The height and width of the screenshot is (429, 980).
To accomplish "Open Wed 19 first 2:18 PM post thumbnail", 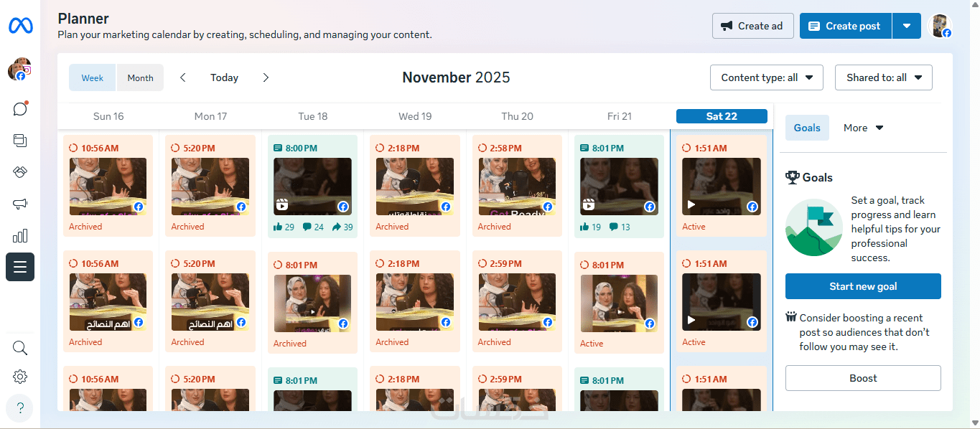I will tap(415, 187).
